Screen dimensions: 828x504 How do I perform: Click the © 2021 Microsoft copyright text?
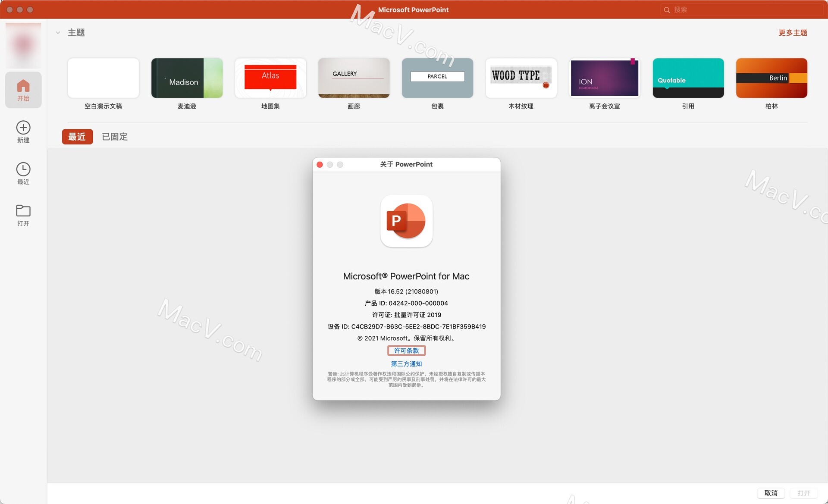pos(406,338)
